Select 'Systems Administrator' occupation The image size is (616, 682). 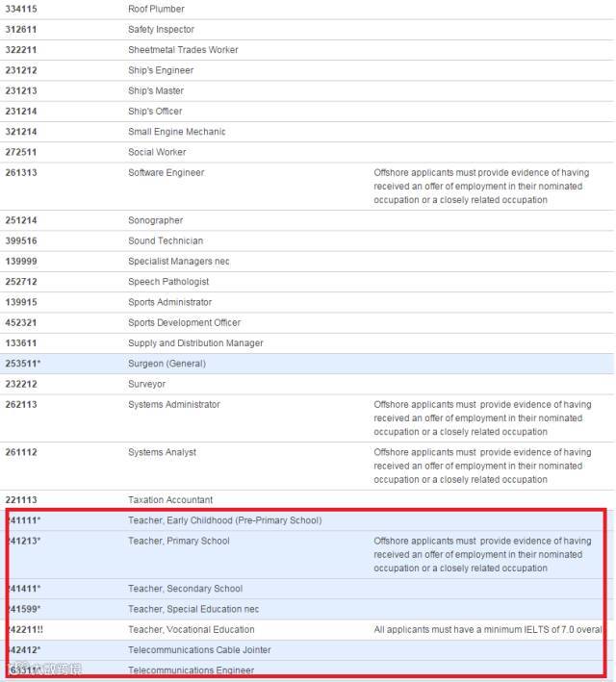click(x=173, y=404)
